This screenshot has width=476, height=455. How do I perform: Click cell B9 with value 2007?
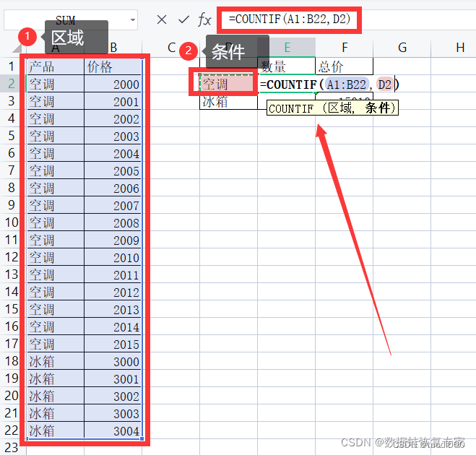point(113,204)
